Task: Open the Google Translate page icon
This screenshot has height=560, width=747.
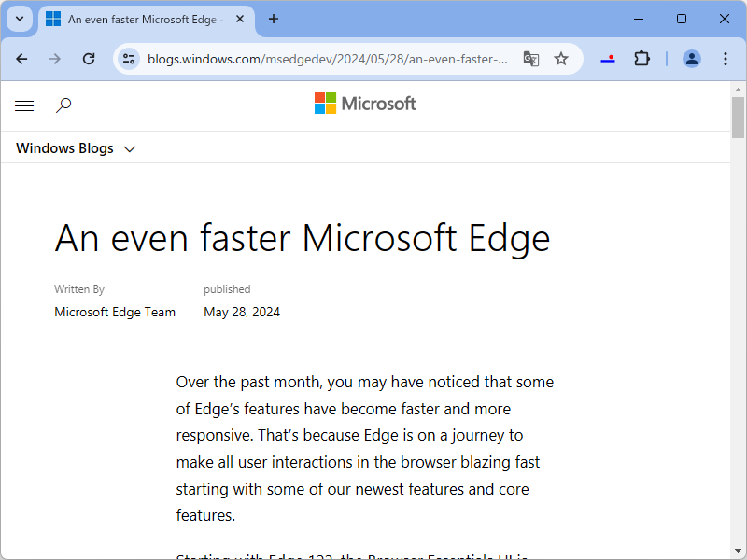Action: click(530, 58)
